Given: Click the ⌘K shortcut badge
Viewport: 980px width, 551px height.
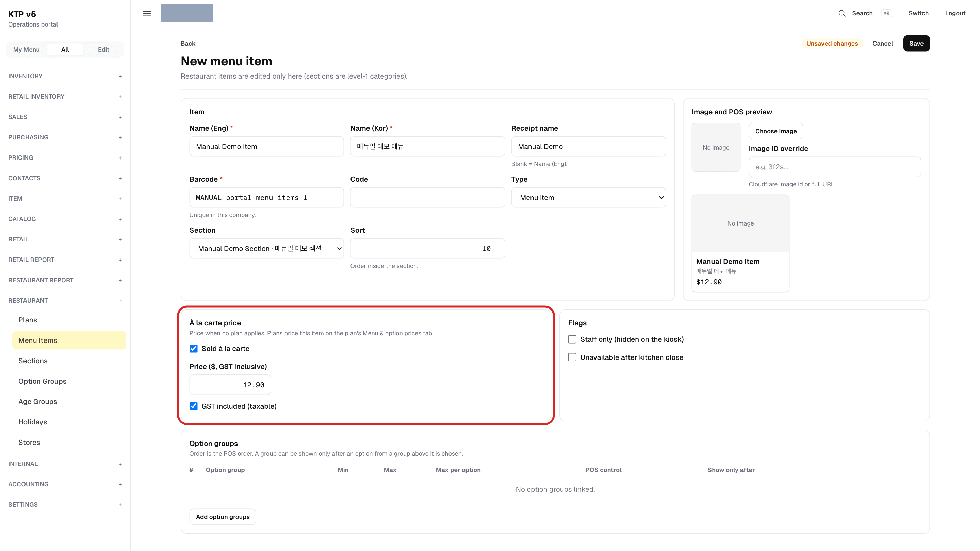Looking at the screenshot, I should pyautogui.click(x=886, y=13).
